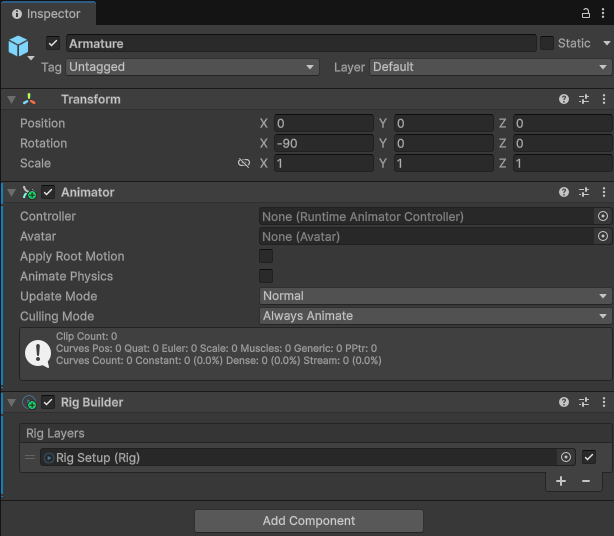The height and width of the screenshot is (536, 614).
Task: Click Rotation Y field
Action: (x=444, y=143)
